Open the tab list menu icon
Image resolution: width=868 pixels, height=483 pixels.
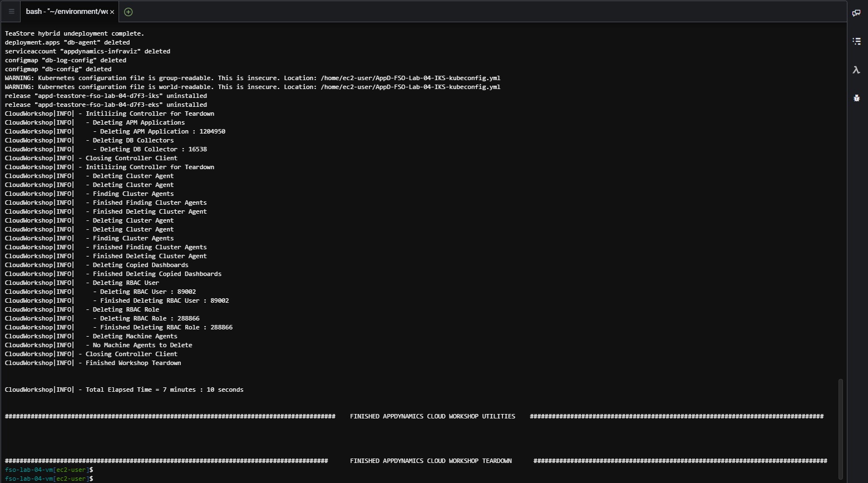click(11, 11)
